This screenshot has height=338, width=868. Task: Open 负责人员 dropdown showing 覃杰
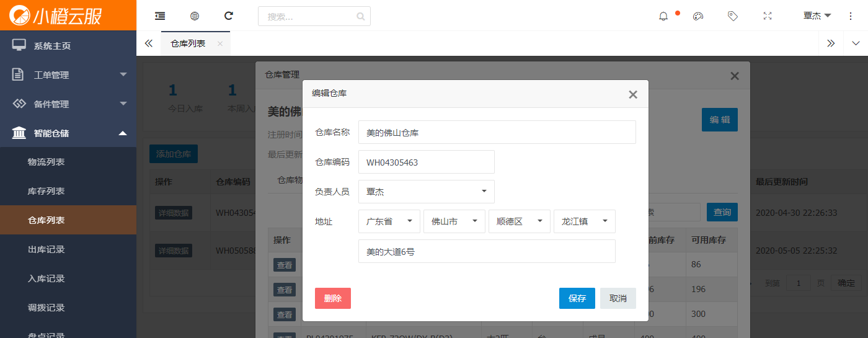tap(427, 192)
